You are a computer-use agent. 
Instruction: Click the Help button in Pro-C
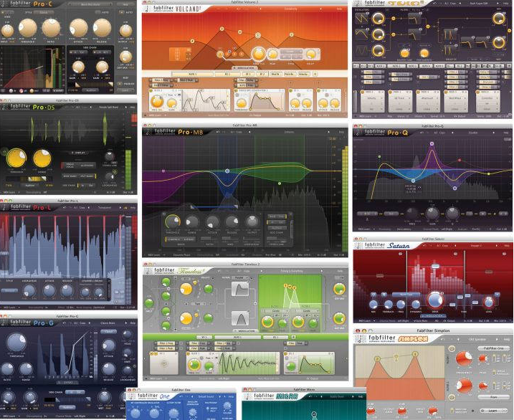click(126, 4)
